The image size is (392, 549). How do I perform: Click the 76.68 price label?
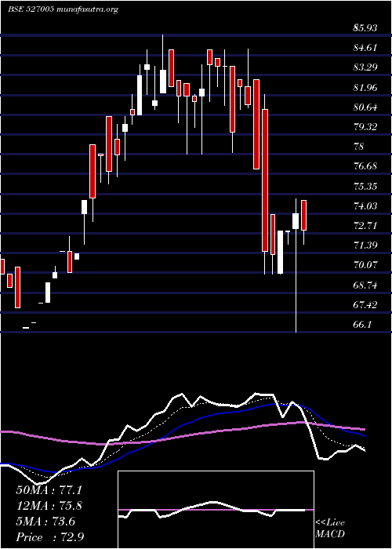tap(365, 165)
